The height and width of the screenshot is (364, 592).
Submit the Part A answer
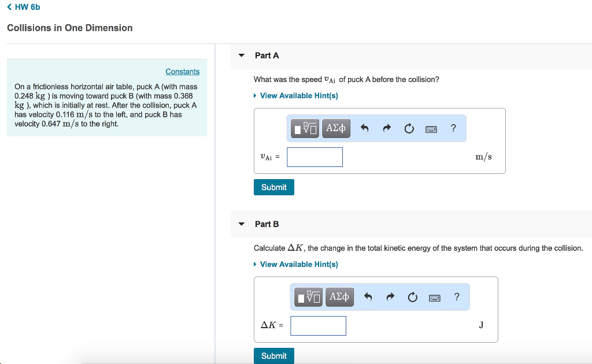[x=273, y=187]
